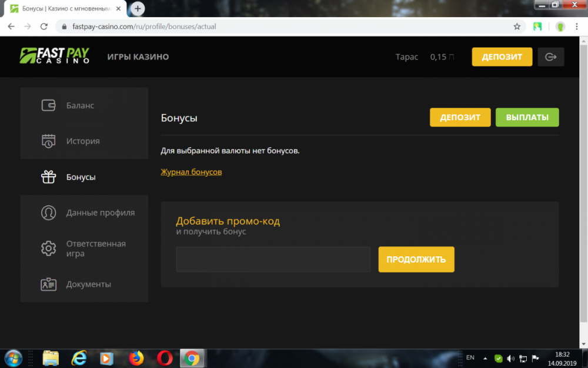
Task: Click the FastPay Casino logo
Action: point(54,56)
